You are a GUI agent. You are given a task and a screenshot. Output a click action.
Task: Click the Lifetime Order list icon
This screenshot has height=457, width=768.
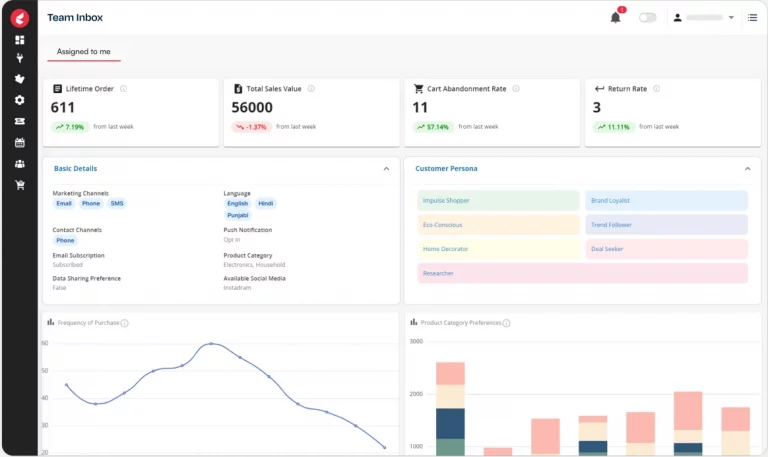coord(57,89)
